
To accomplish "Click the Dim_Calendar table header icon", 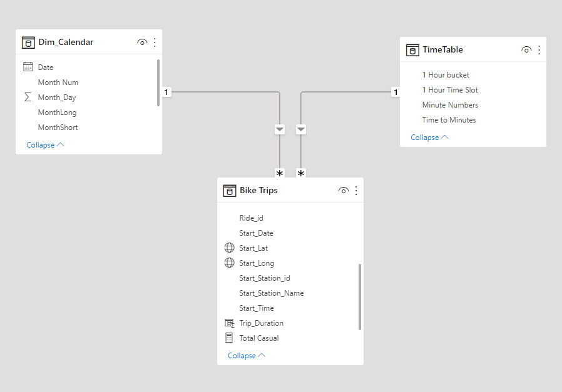I will (x=28, y=42).
